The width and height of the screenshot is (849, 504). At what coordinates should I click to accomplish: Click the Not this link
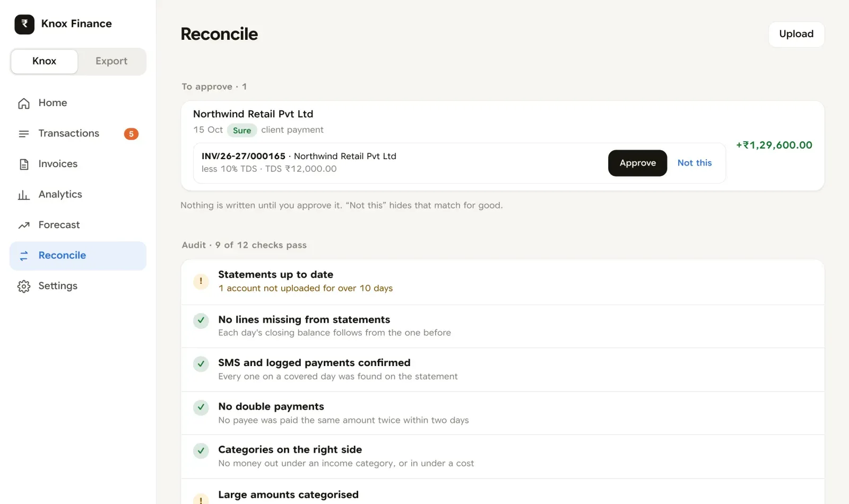pos(694,163)
